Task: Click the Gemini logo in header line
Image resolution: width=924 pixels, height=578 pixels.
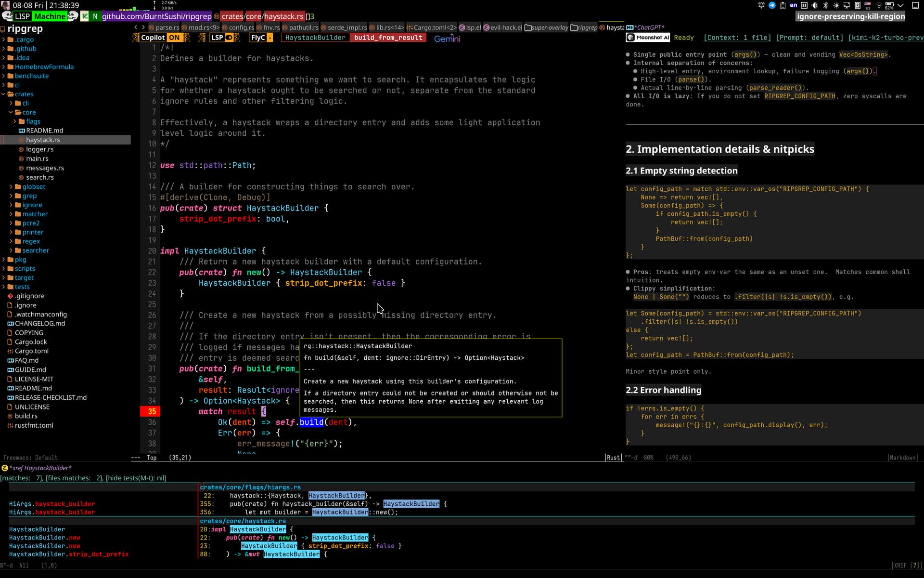Action: 447,39
